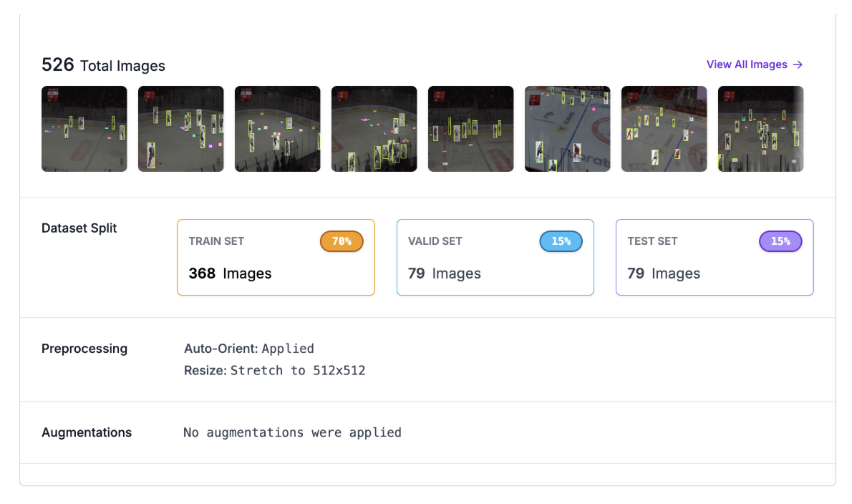Screen dimensions: 852x504
Task: Select the fifth dataset image thumbnail
Action: [470, 129]
